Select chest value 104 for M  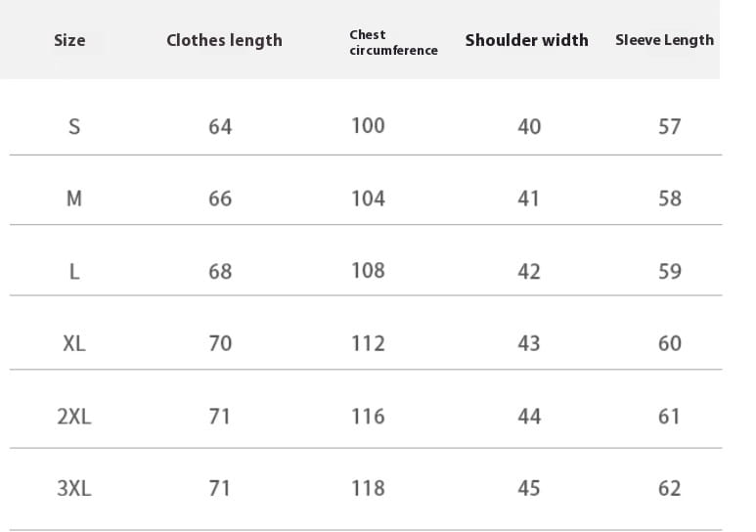368,199
